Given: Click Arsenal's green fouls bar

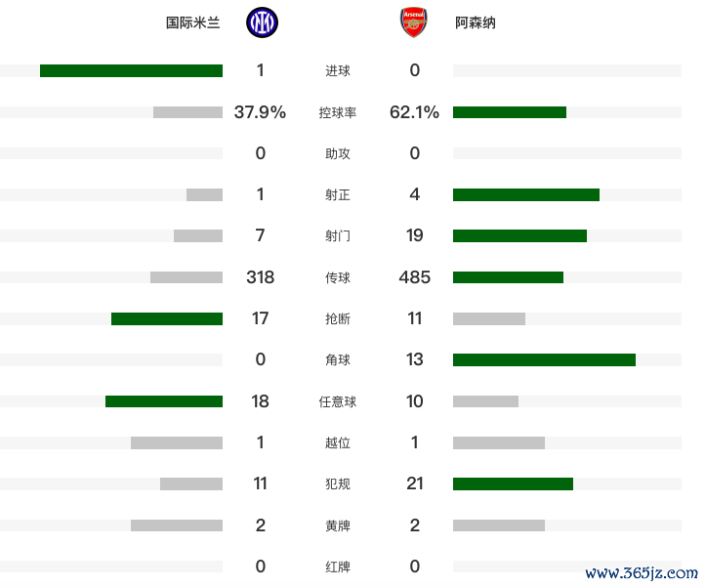Looking at the screenshot, I should [x=513, y=484].
